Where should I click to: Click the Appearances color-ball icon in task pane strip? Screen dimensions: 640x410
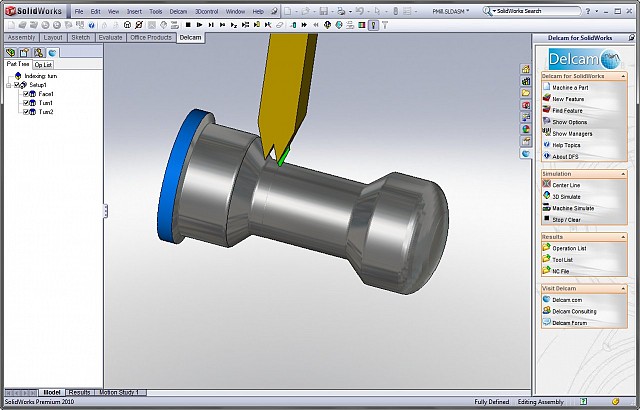[526, 129]
